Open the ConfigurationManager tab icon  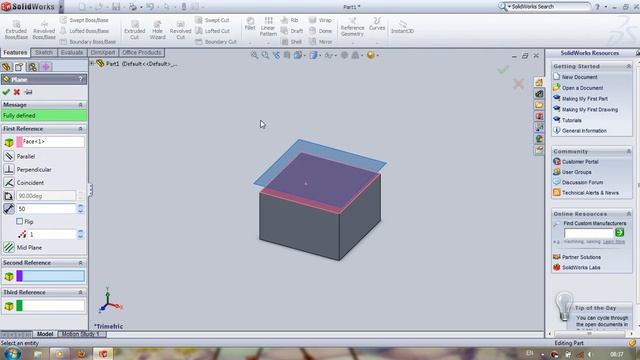[x=32, y=67]
